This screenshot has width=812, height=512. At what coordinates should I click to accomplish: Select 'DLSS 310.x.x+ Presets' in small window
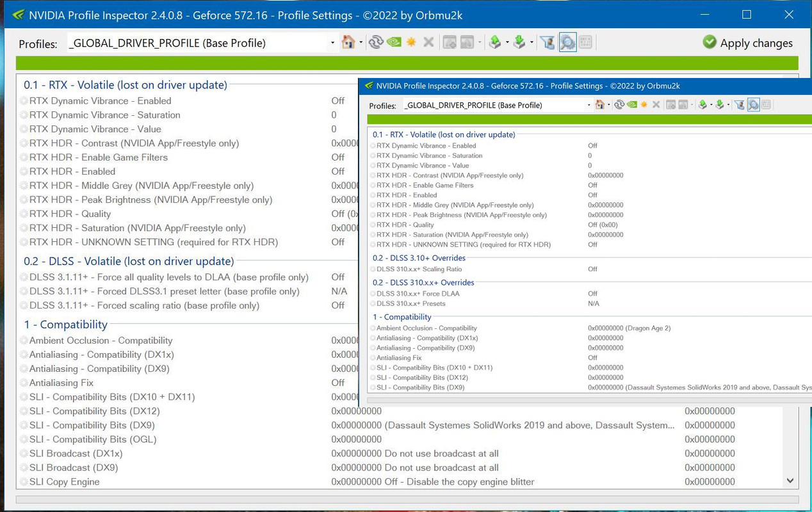[411, 303]
